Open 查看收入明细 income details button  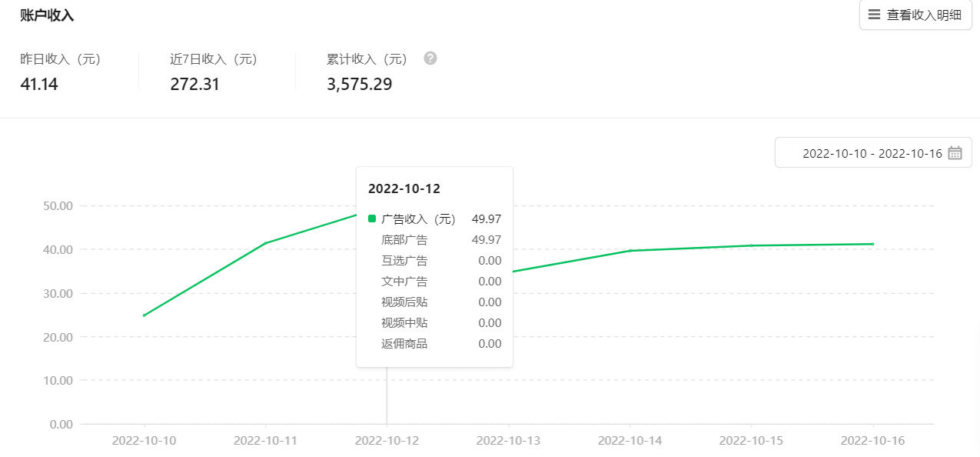click(915, 15)
